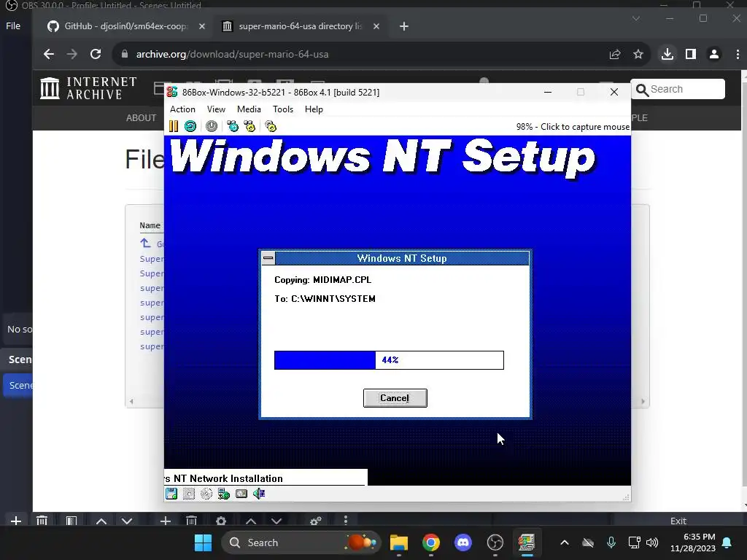Open File Explorer from taskbar
747x560 pixels.
(x=399, y=542)
